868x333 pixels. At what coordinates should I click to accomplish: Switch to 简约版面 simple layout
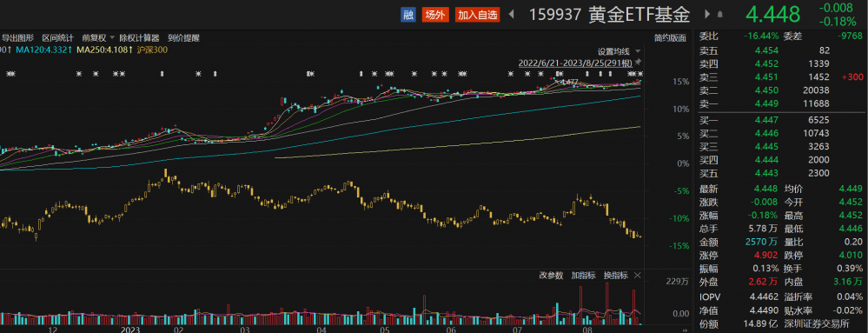pyautogui.click(x=670, y=38)
